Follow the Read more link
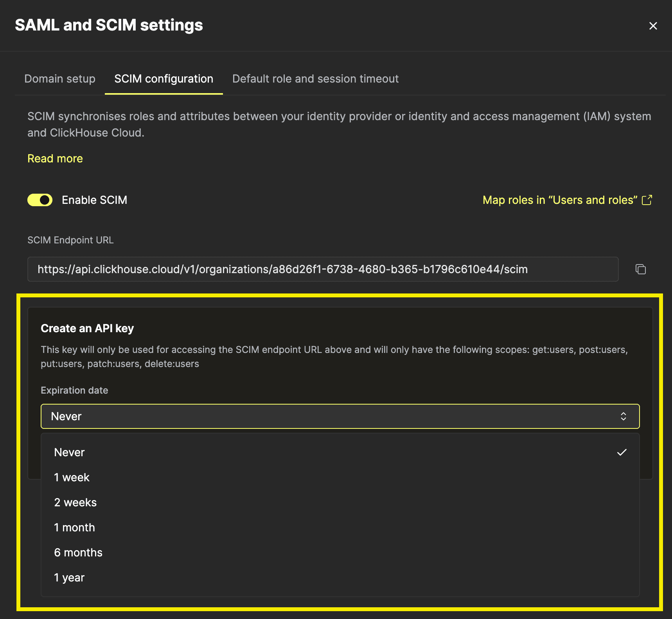 coord(55,158)
